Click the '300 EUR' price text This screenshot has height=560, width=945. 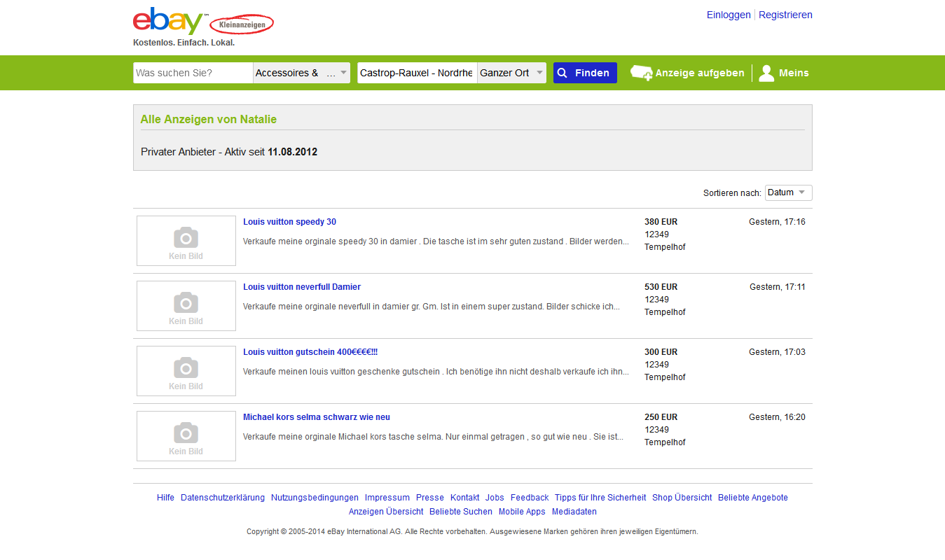pyautogui.click(x=661, y=352)
